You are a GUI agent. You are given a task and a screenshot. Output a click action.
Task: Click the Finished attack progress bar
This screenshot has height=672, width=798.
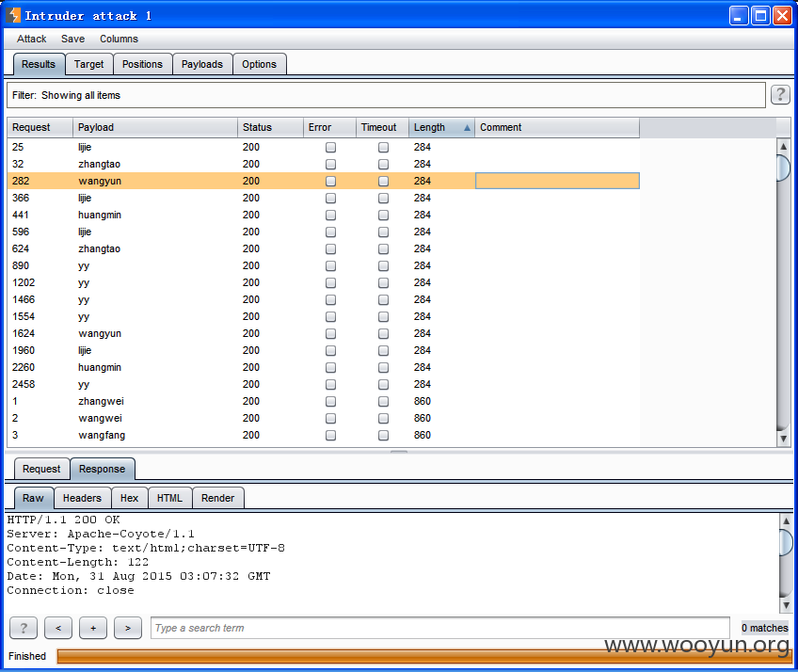423,656
